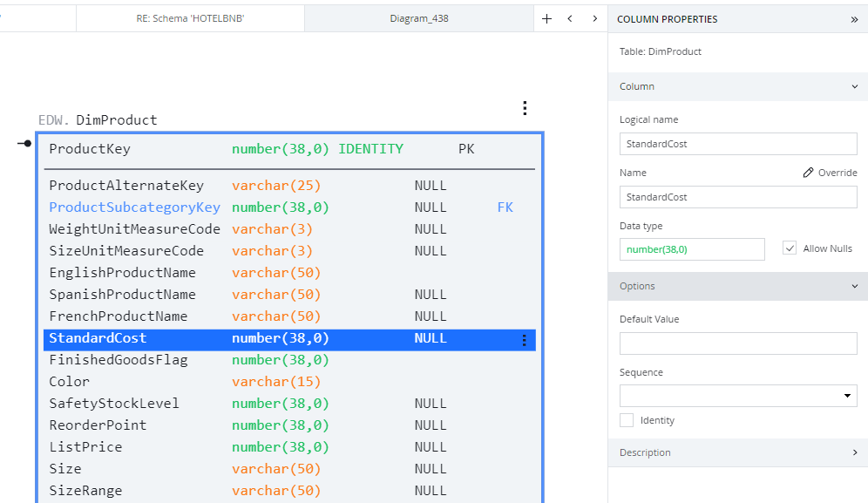Collapse the Options section
The height and width of the screenshot is (503, 868).
[853, 286]
